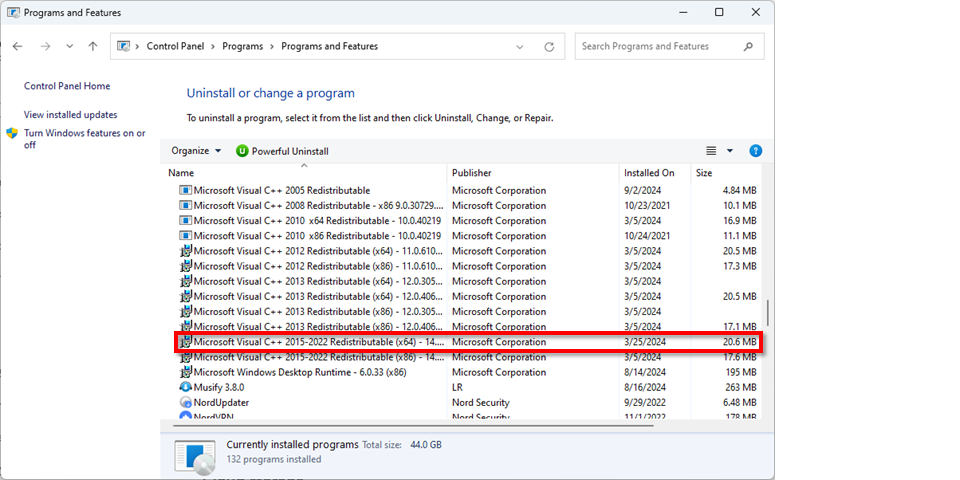Select Microsoft Visual C++ 2015-2022 Redistributable (x64)

[x=318, y=342]
